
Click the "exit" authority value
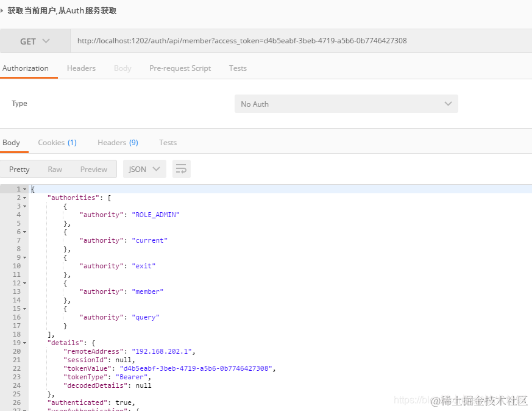[x=144, y=266]
